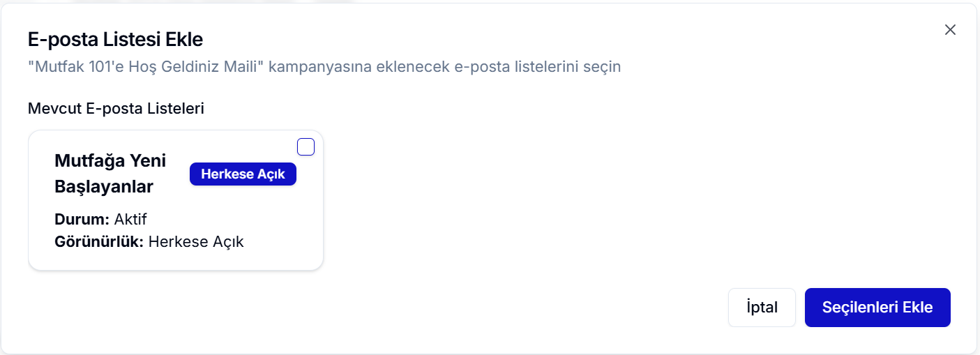Click the word Başlayanlar in the card title
This screenshot has width=980, height=355.
pyautogui.click(x=104, y=187)
